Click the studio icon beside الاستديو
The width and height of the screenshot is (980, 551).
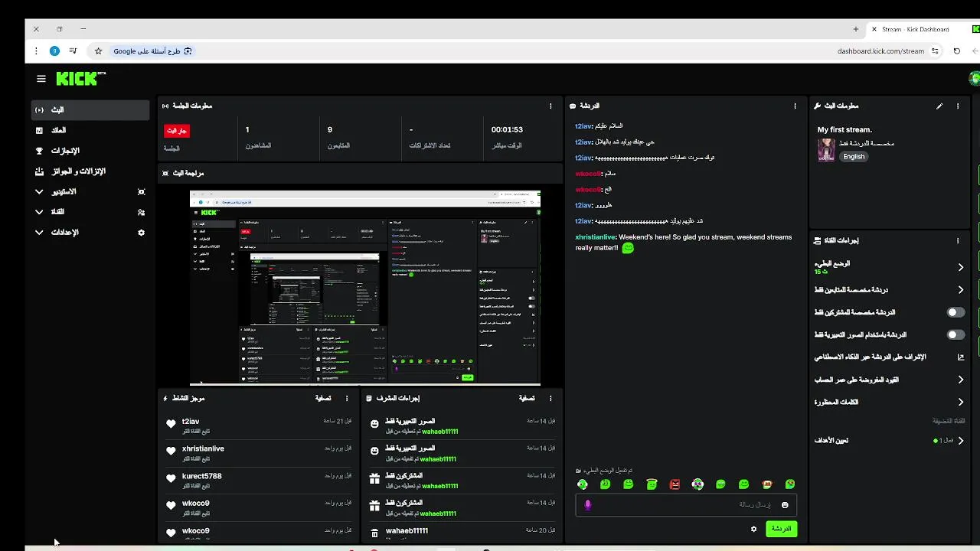coord(141,192)
